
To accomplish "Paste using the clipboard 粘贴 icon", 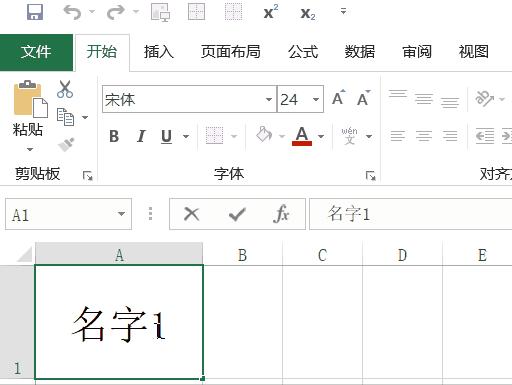I will (x=30, y=99).
